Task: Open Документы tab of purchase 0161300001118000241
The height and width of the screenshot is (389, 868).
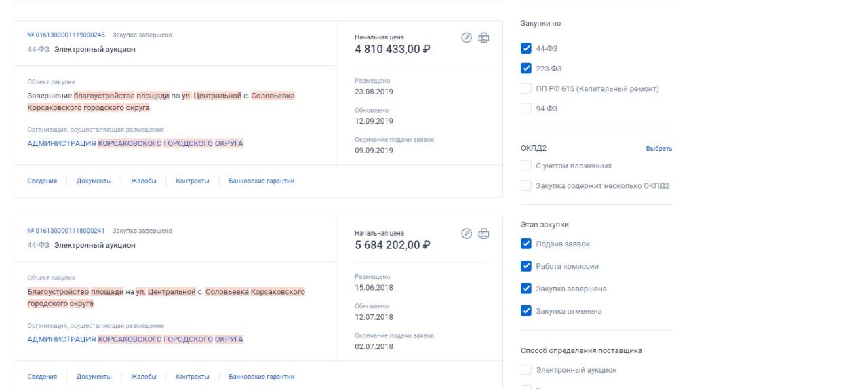Action: pos(94,377)
